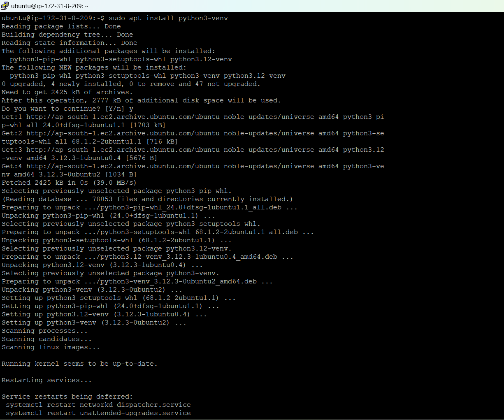Click the 'Restarting services...' line
The height and width of the screenshot is (420, 504).
point(47,380)
